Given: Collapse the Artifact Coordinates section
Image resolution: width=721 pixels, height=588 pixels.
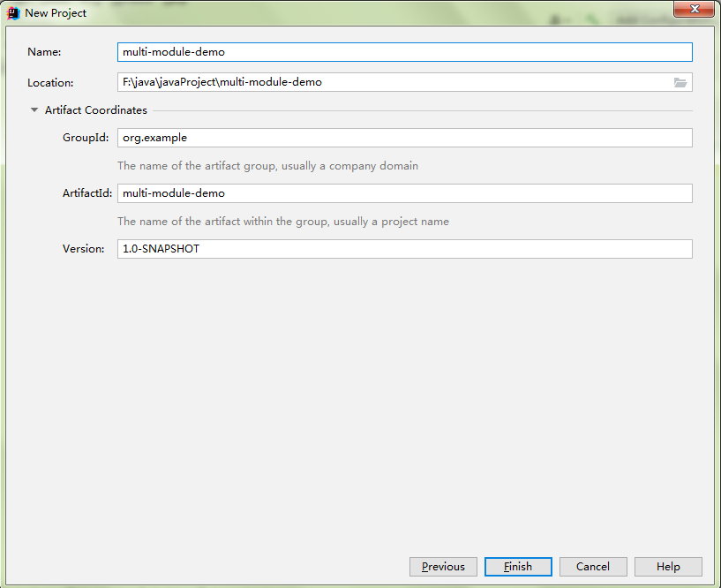Looking at the screenshot, I should [34, 110].
